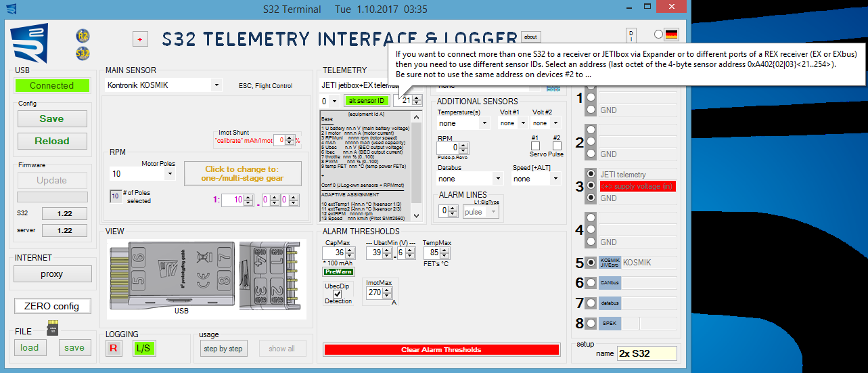Image resolution: width=868 pixels, height=373 pixels.
Task: Open the telemetry config 0 dropdown
Action: [x=329, y=101]
